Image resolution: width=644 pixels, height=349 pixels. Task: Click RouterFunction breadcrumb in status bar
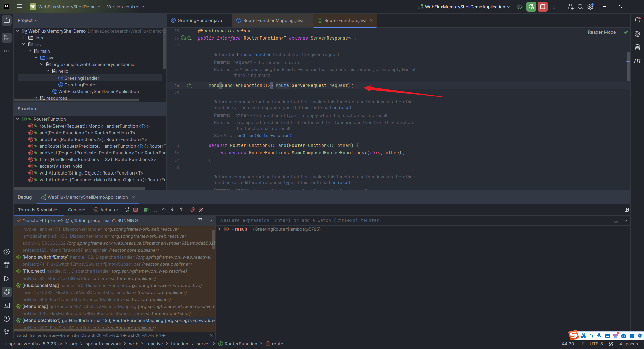[x=238, y=344]
